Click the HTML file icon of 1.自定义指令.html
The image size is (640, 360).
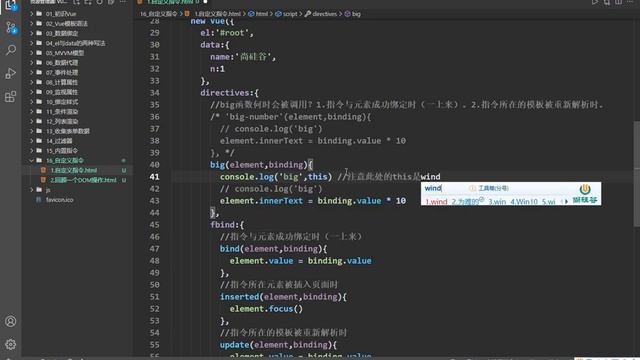[43, 170]
